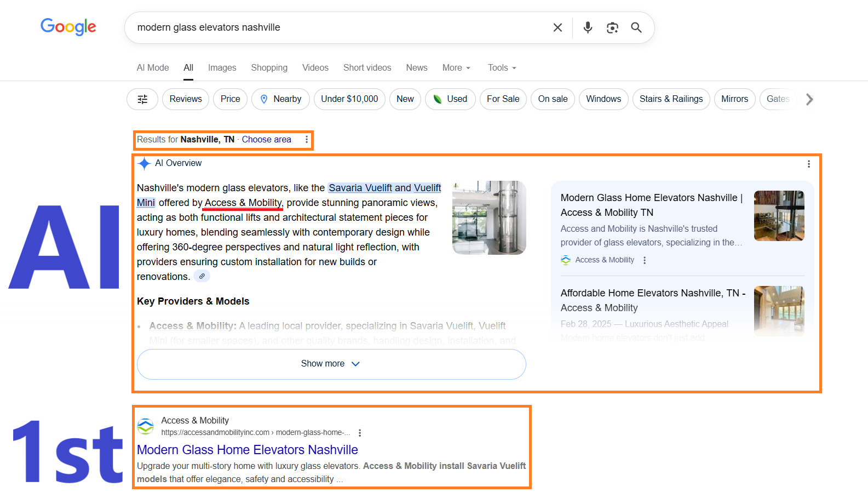Open the AI Overview three-dot options
The width and height of the screenshot is (868, 498).
(808, 164)
